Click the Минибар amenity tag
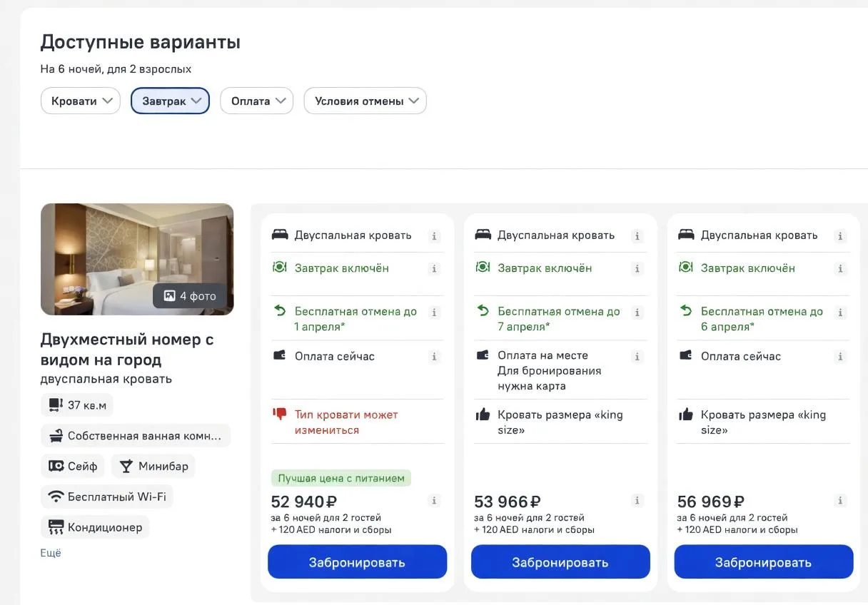The height and width of the screenshot is (605, 868). point(153,467)
